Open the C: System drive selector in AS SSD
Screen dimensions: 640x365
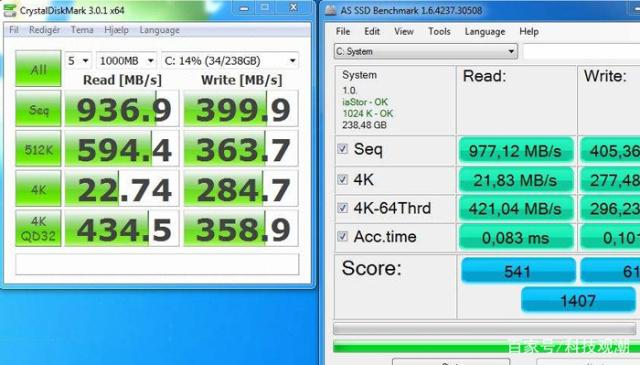pos(425,51)
